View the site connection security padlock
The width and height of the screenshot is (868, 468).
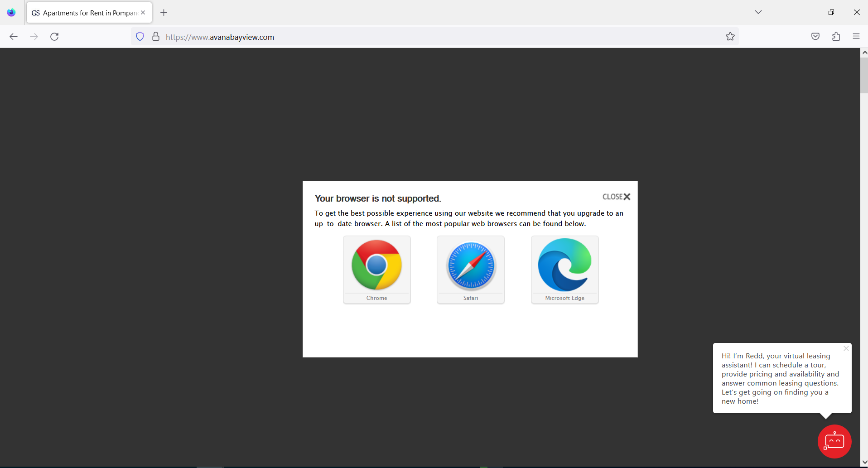point(155,37)
